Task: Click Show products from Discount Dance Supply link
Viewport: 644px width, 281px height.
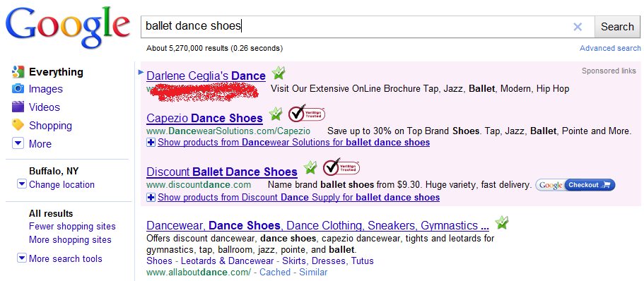Action: [298, 198]
